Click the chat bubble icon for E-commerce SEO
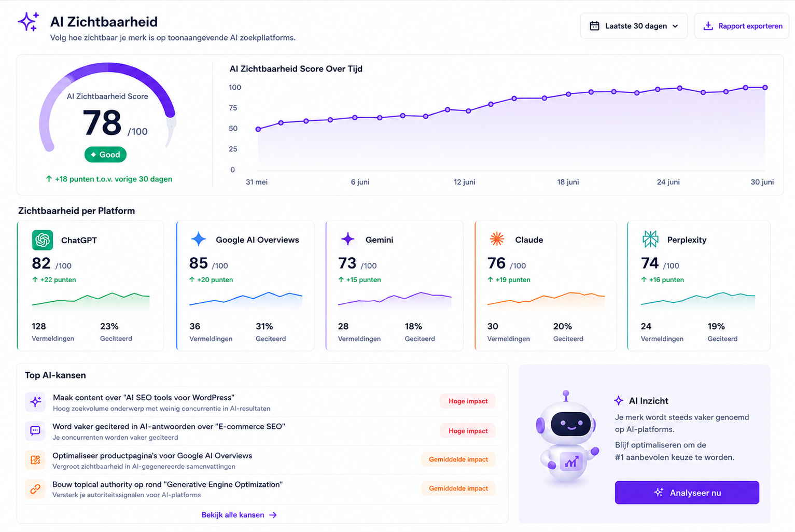795x532 pixels. pyautogui.click(x=35, y=430)
